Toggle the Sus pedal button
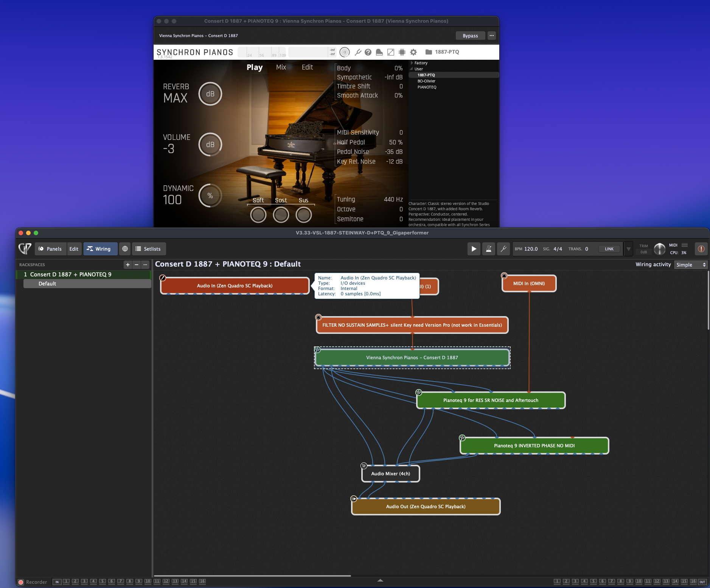The image size is (710, 588). click(304, 215)
